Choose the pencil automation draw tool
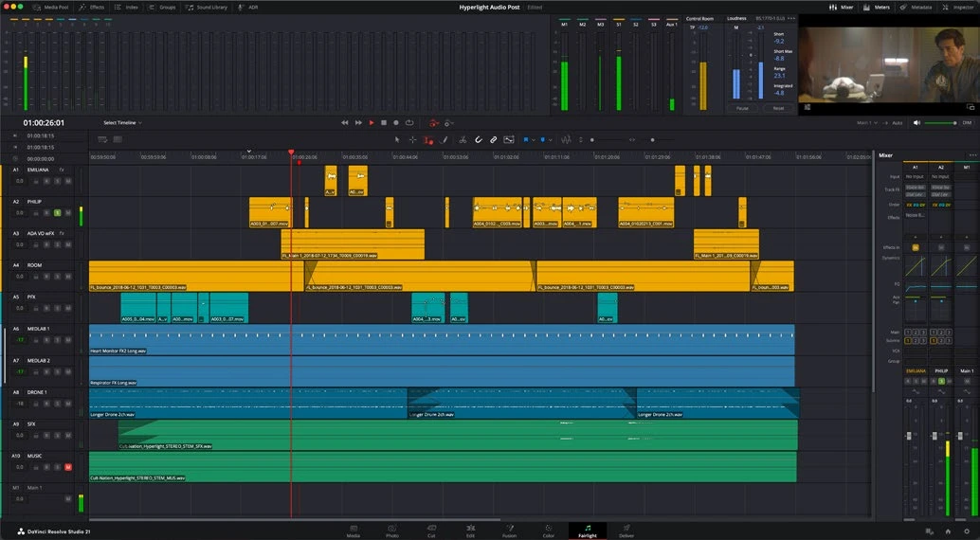This screenshot has width=980, height=540. coord(444,140)
